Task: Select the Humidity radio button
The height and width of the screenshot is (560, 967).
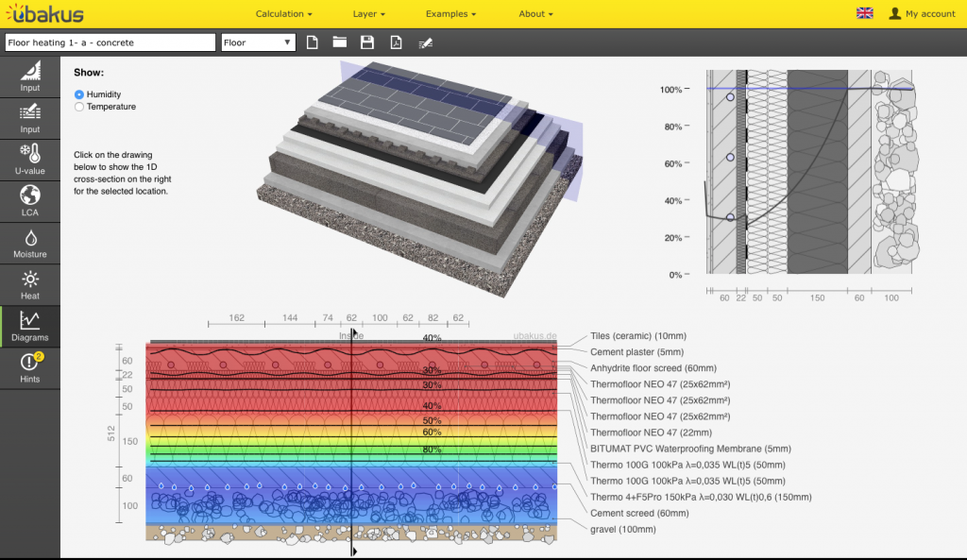Action: (x=79, y=94)
